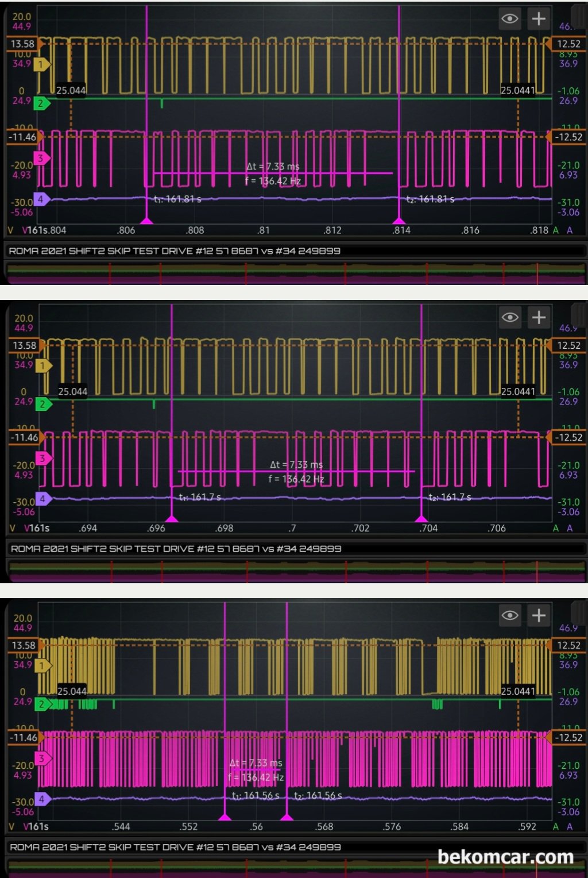Click 25.044 measurement label in middle chart

pyautogui.click(x=72, y=392)
